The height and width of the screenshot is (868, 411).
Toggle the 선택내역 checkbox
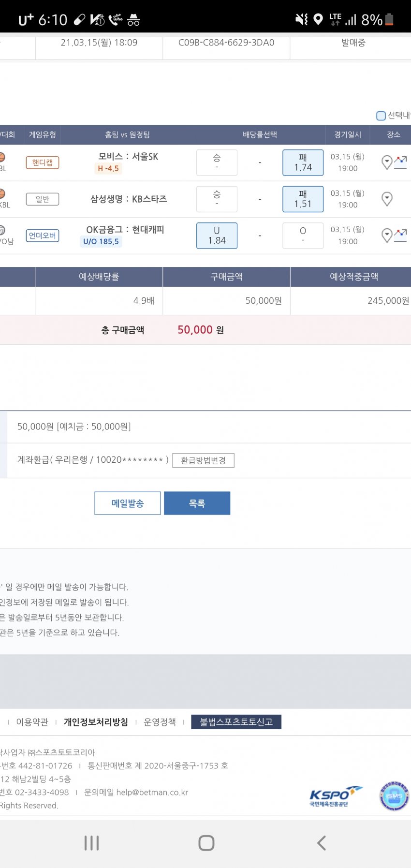[381, 116]
